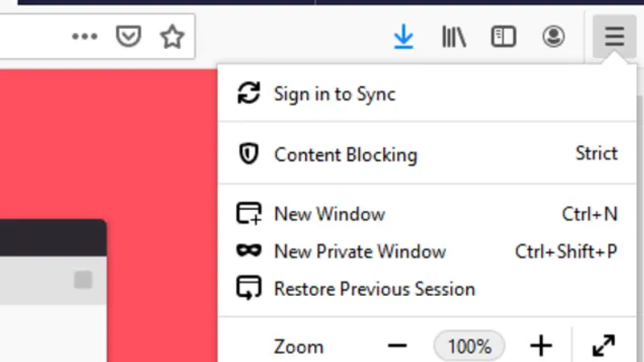Open the Library bookshelf icon
Image resolution: width=644 pixels, height=362 pixels.
(x=454, y=37)
